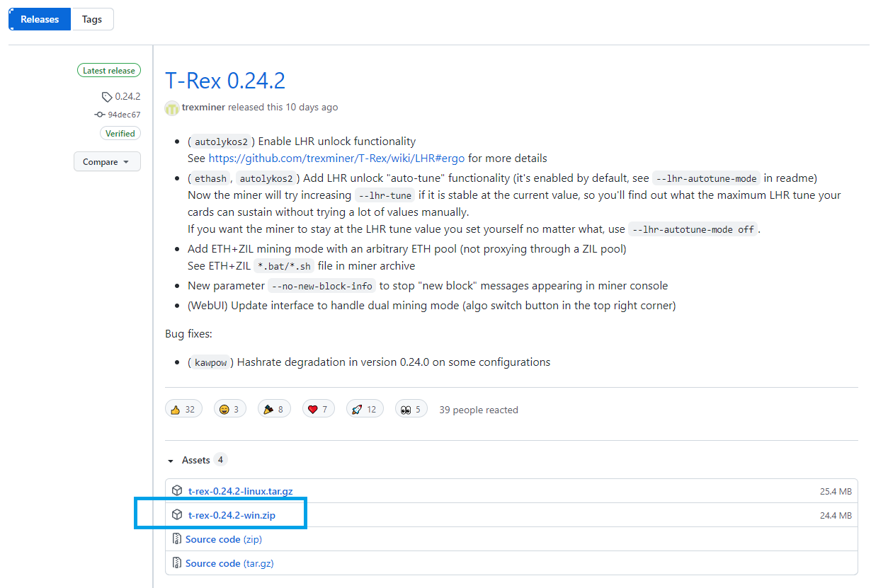The height and width of the screenshot is (588, 871).
Task: Download Source code (tar.gz)
Action: [229, 563]
